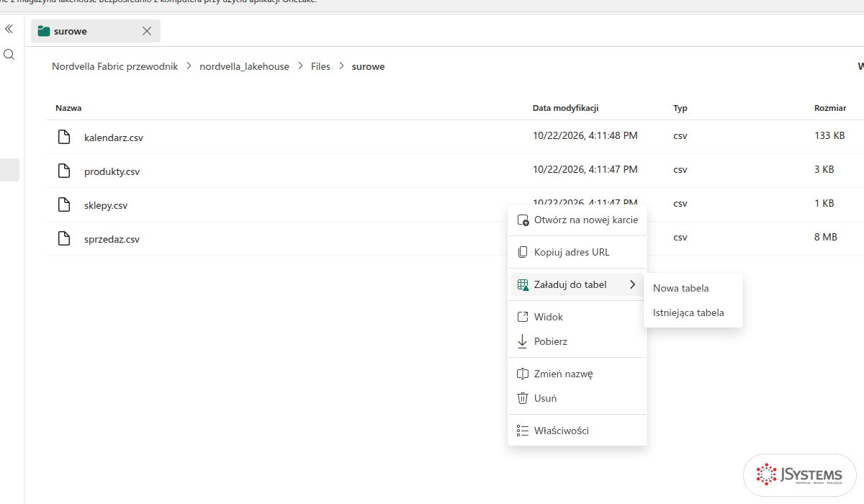The width and height of the screenshot is (864, 504).
Task: Close the surowe tab
Action: pos(147,31)
